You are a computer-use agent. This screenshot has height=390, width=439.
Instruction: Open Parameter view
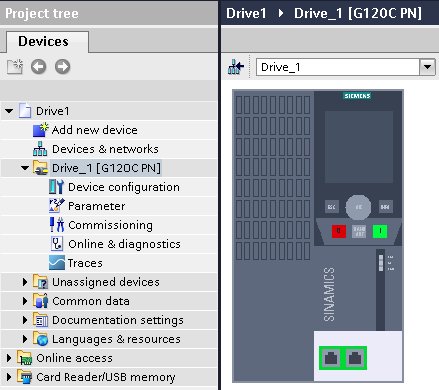click(96, 206)
